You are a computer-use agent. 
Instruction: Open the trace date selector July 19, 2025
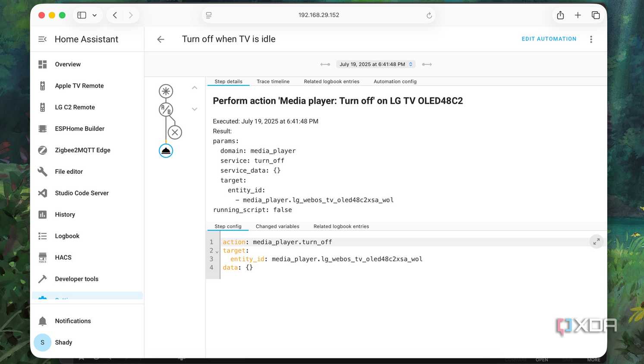tap(375, 64)
